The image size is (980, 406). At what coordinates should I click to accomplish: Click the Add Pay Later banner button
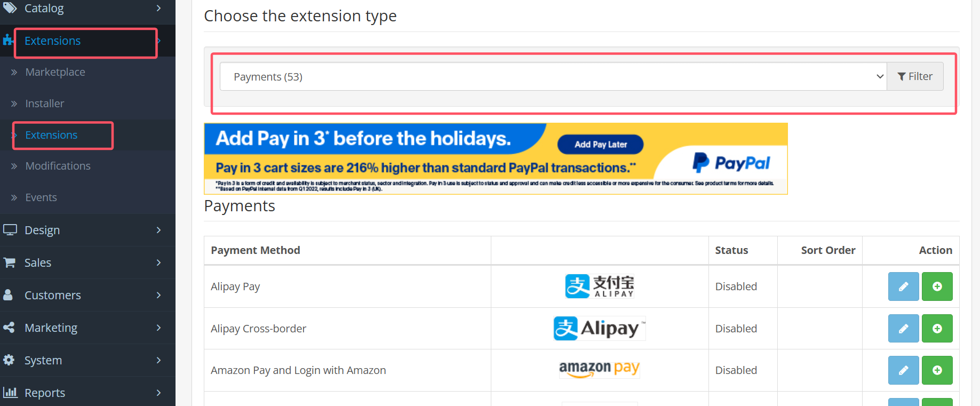[x=600, y=145]
